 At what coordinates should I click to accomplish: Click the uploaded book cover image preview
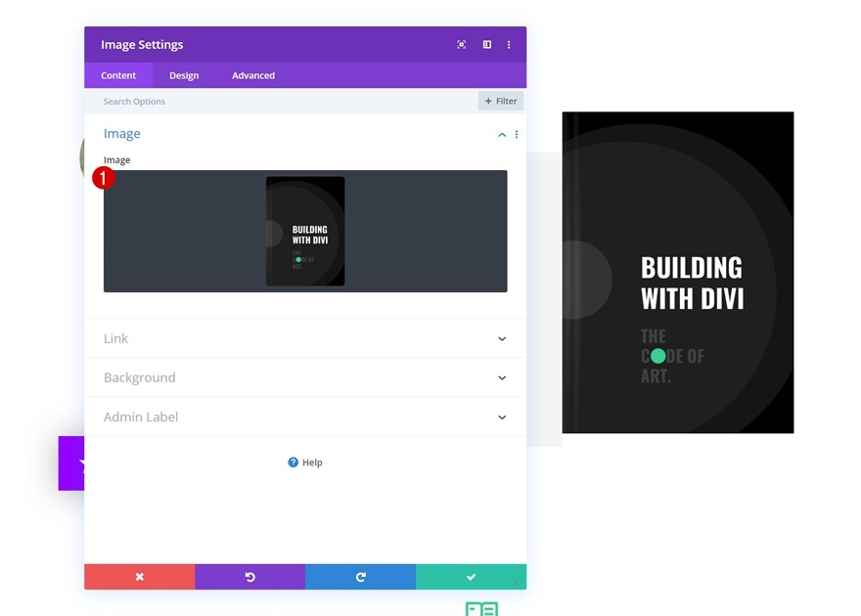pyautogui.click(x=305, y=231)
